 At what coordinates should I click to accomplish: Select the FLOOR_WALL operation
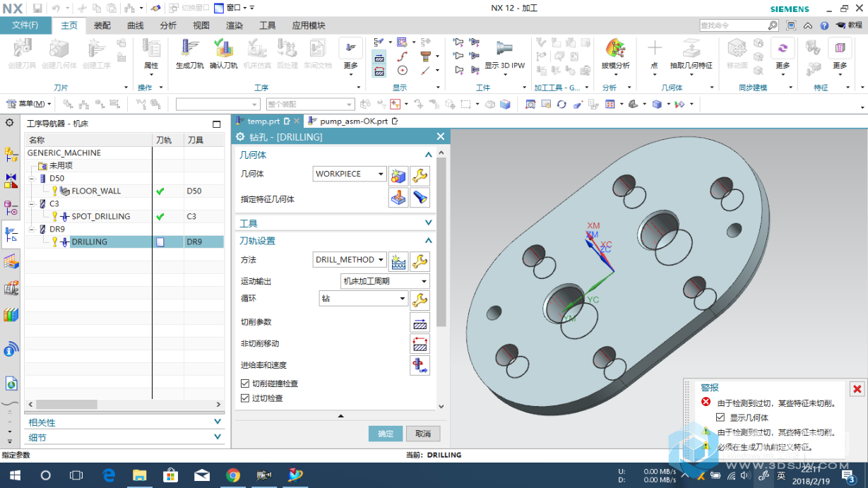tap(96, 191)
